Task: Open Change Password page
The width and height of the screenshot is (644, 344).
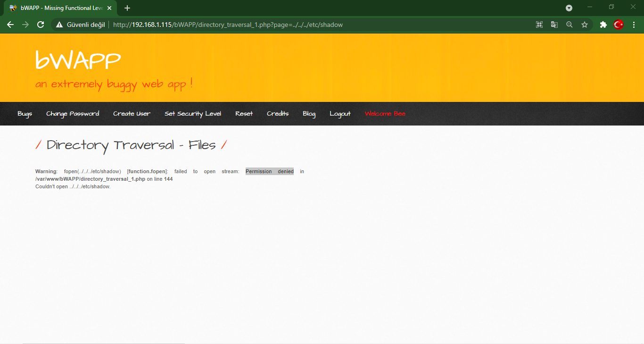Action: 73,114
